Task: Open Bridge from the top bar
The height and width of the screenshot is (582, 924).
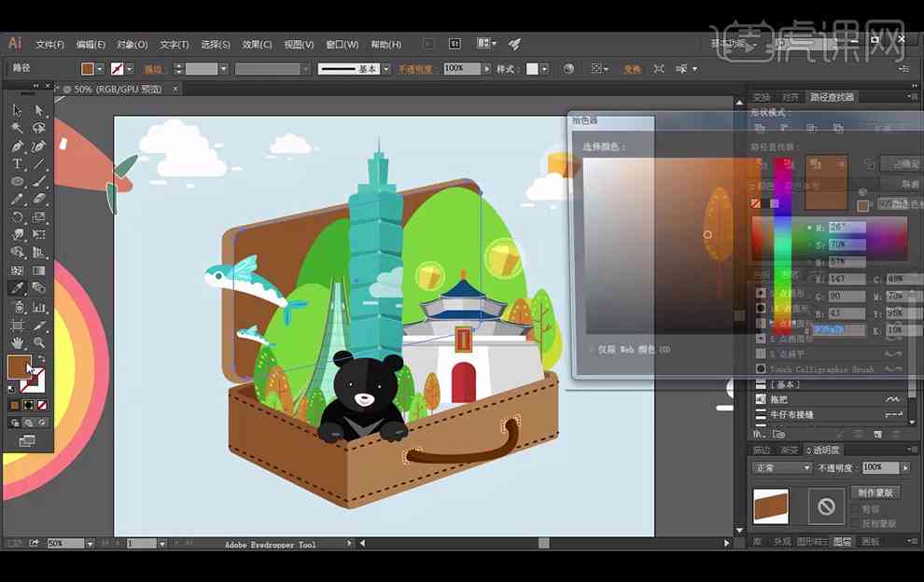Action: [x=429, y=44]
